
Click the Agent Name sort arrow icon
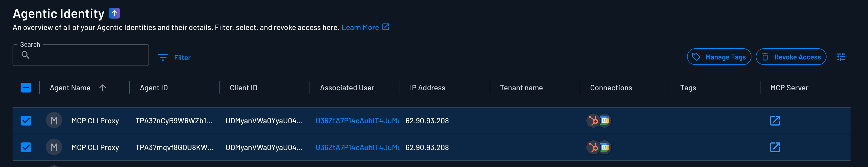103,88
